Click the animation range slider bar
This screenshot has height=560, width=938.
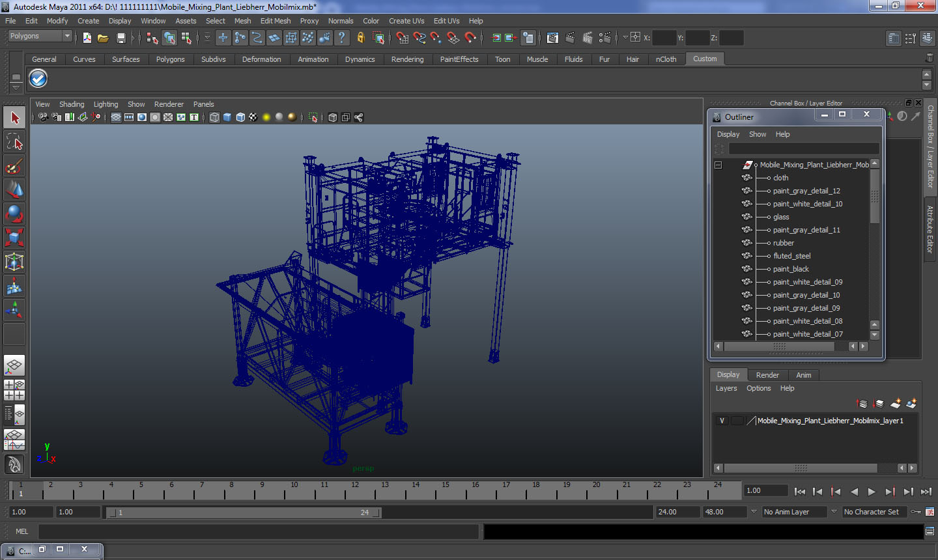pos(244,512)
